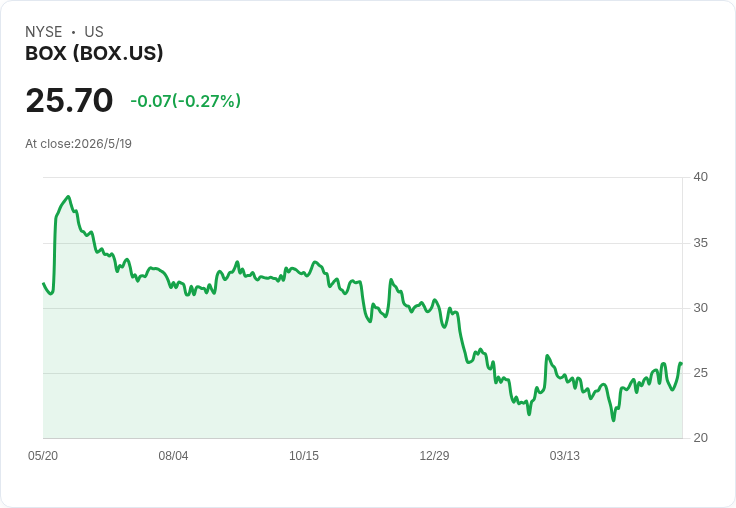736x508 pixels.
Task: Click the 20 label on the price axis
Action: [x=700, y=438]
